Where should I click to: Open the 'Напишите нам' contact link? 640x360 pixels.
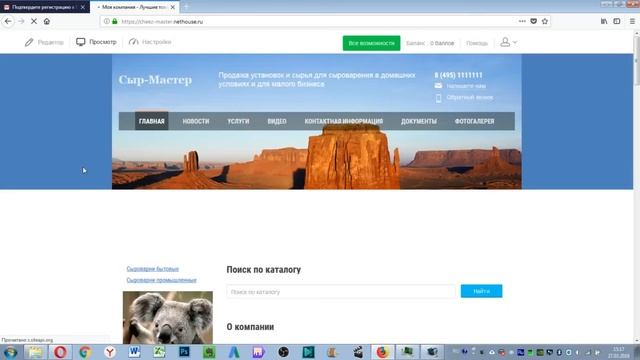click(466, 86)
